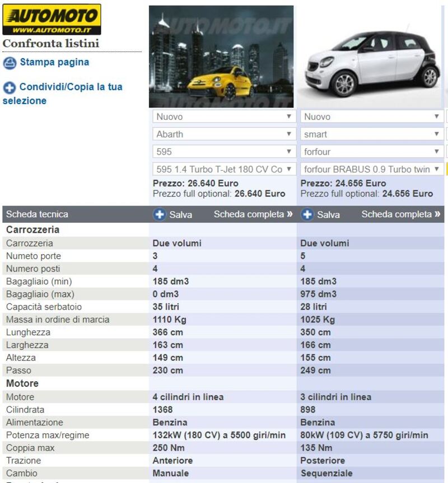Open Scheda completa for the Abarth 595
This screenshot has height=483, width=448.
tap(249, 214)
